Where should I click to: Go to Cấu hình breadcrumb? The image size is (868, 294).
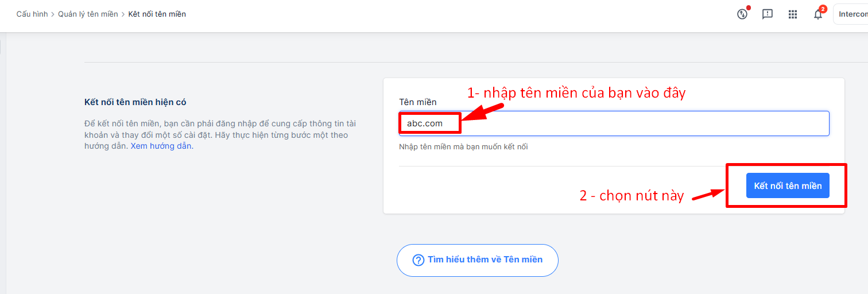click(x=32, y=14)
